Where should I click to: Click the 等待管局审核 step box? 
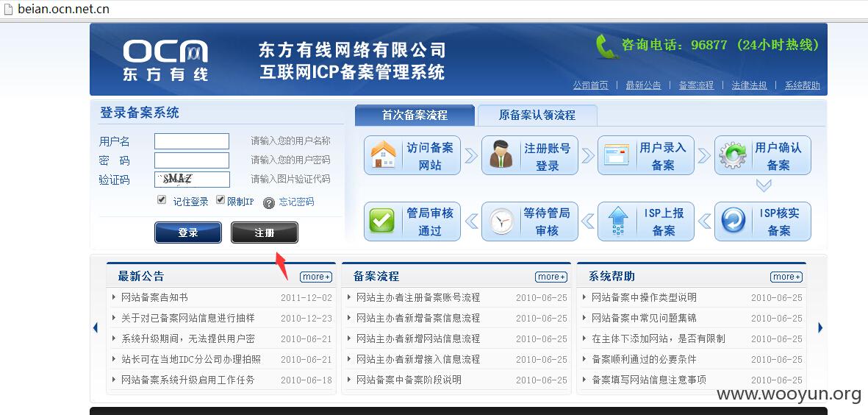click(530, 221)
